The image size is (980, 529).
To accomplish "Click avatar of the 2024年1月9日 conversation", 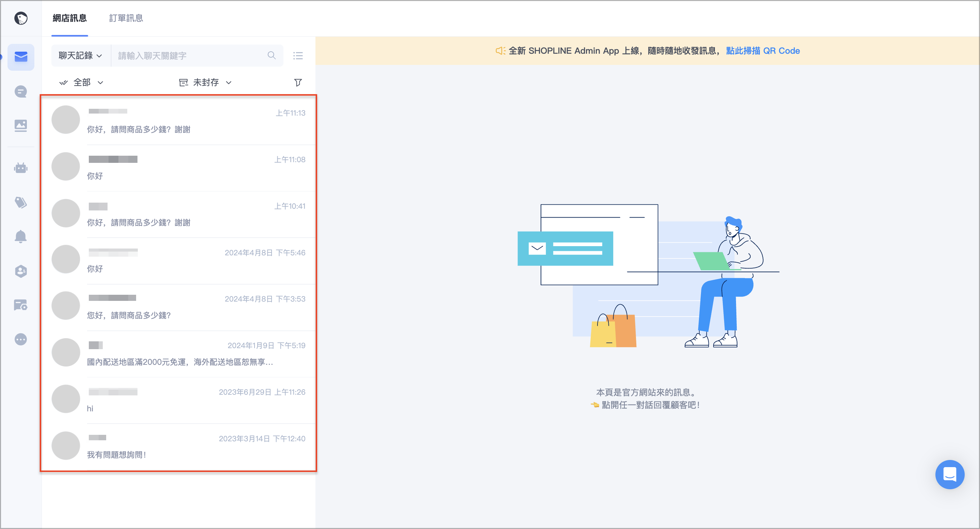I will (x=65, y=352).
